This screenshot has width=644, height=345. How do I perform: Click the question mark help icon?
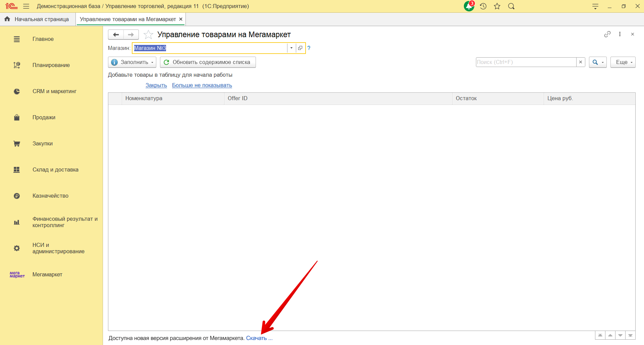(309, 48)
